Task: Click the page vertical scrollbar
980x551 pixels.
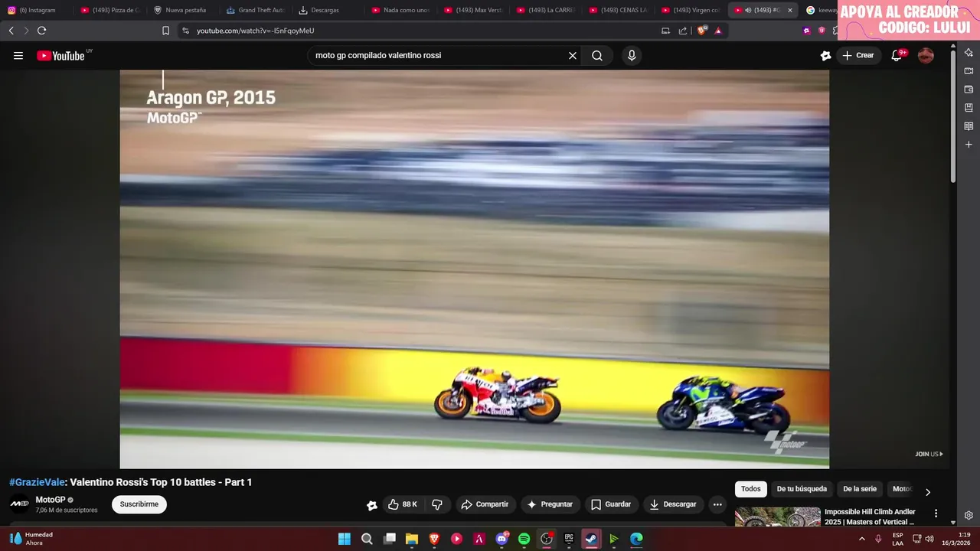Action: click(x=953, y=115)
